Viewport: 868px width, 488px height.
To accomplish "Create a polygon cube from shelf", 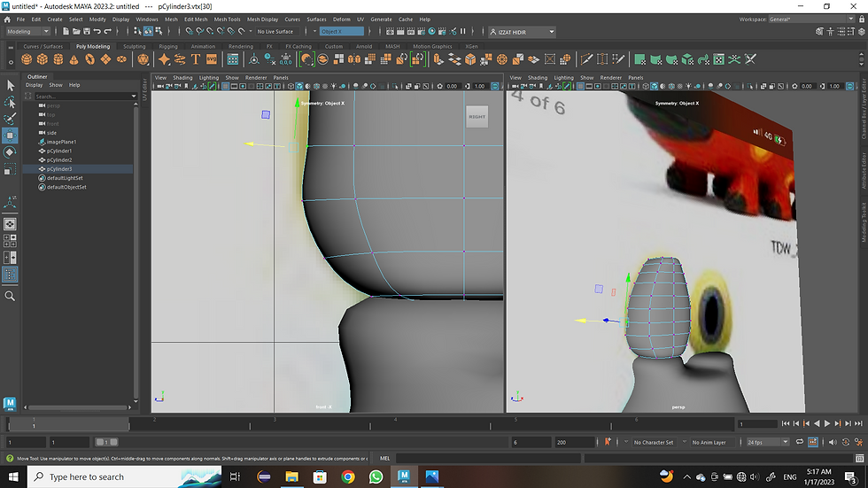I will (x=43, y=59).
